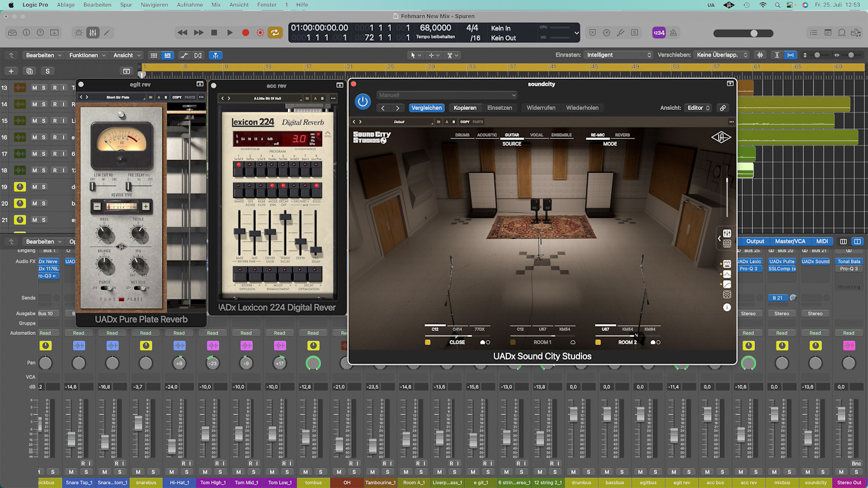Open the Verschieben Keine Überlapp. dropdown
Viewport: 868px width, 488px height.
pos(722,55)
